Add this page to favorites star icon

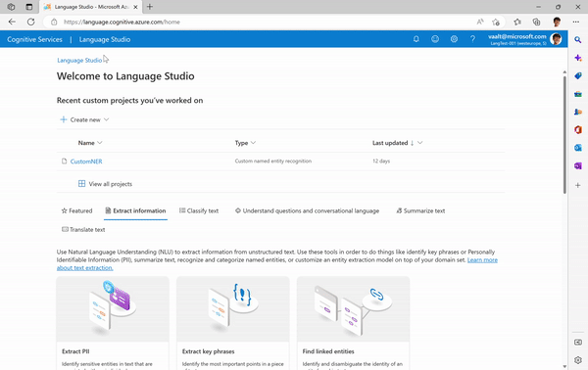[x=496, y=23]
